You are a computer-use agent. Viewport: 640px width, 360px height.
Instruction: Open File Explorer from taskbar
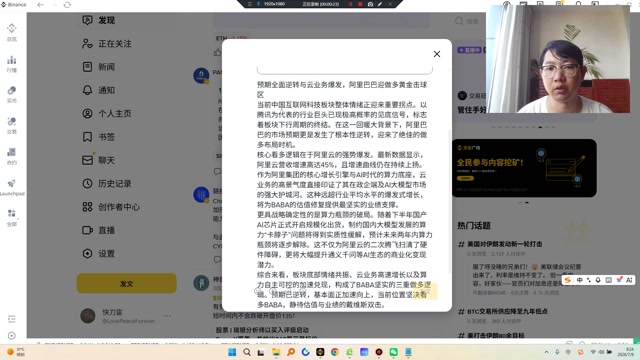276,352
